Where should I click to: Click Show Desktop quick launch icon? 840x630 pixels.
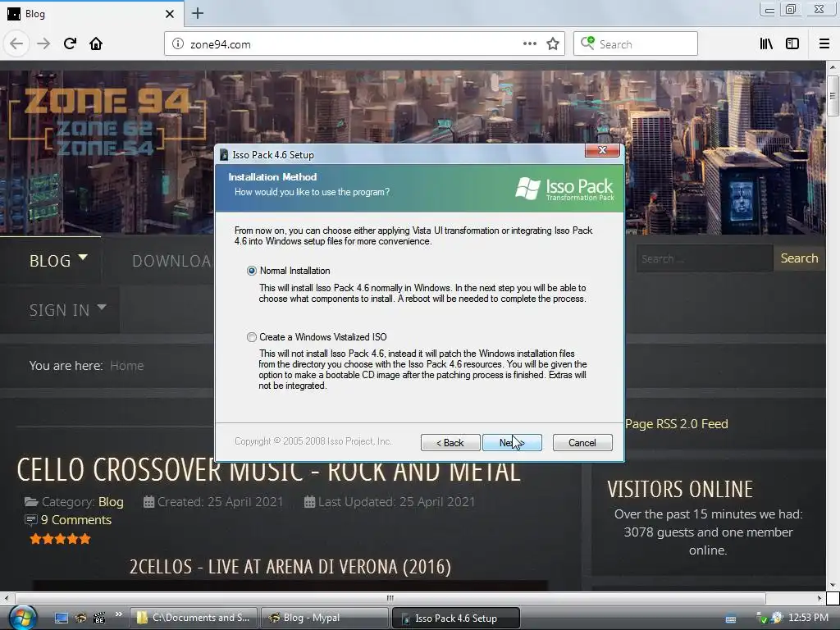[x=62, y=619]
